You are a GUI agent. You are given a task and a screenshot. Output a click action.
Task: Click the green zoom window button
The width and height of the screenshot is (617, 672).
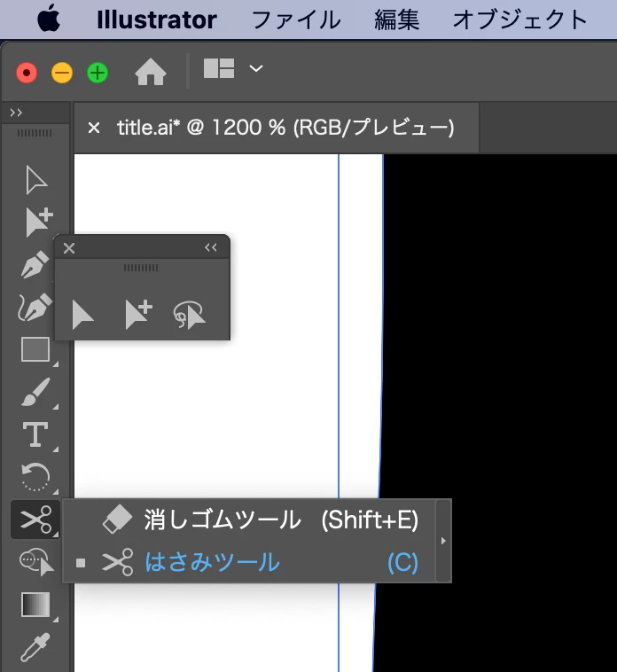tap(98, 73)
